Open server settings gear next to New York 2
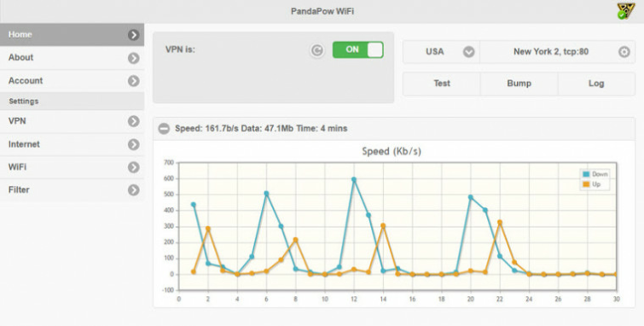The height and width of the screenshot is (326, 644). click(624, 52)
